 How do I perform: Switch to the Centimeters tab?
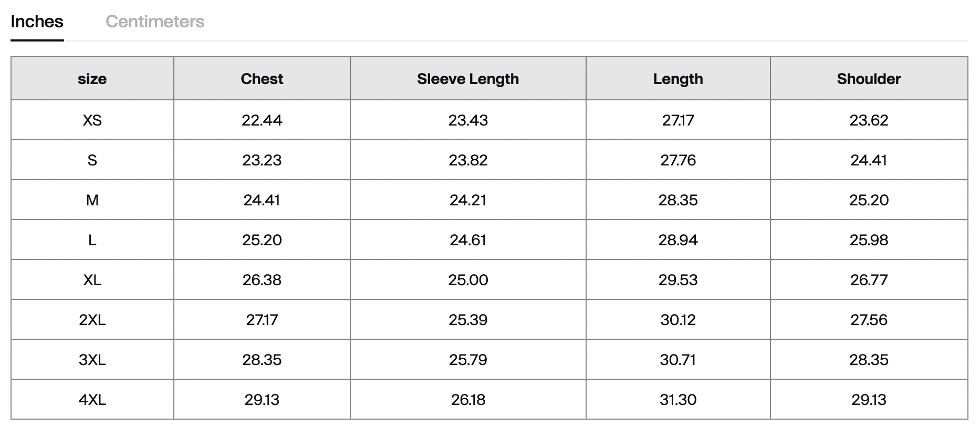click(155, 22)
